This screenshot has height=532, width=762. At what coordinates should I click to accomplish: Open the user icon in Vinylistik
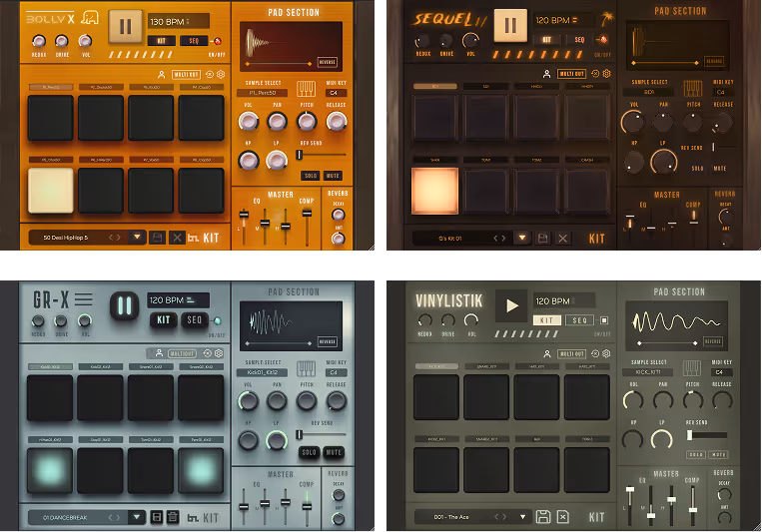[547, 353]
